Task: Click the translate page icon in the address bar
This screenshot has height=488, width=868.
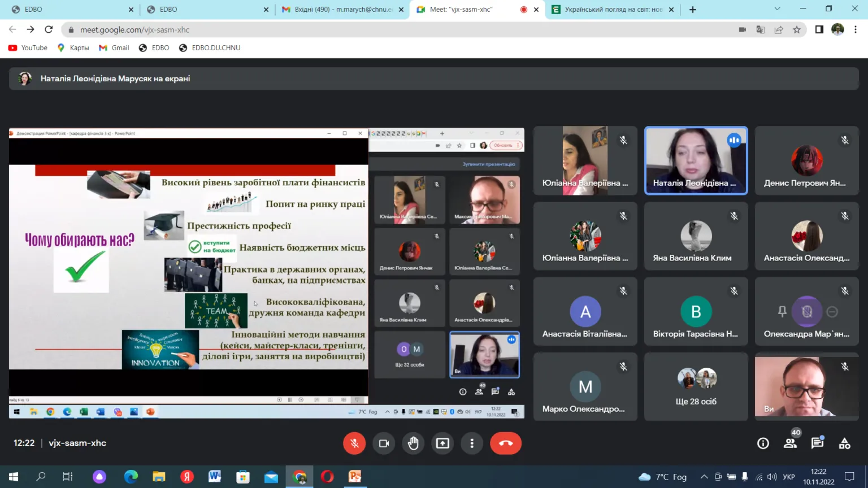Action: click(761, 29)
